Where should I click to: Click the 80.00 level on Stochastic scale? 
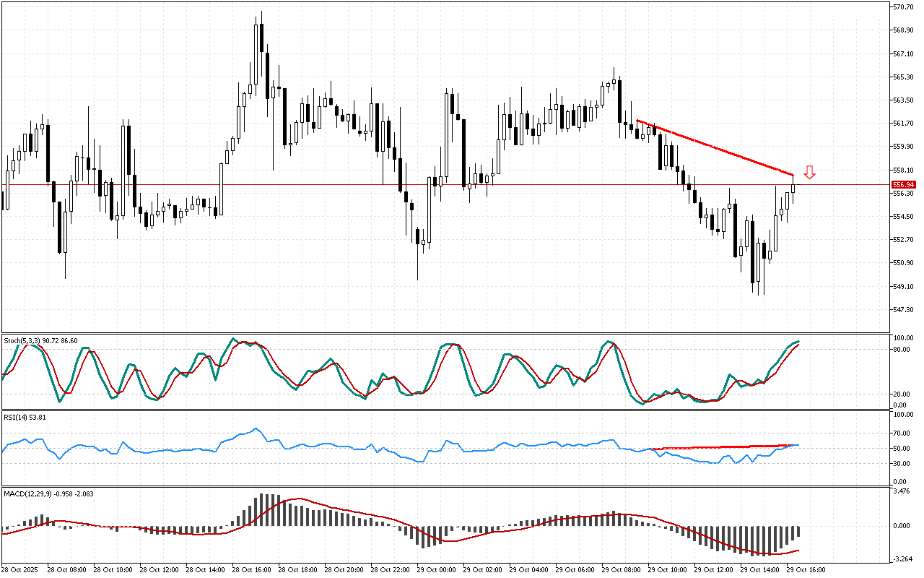tap(902, 350)
